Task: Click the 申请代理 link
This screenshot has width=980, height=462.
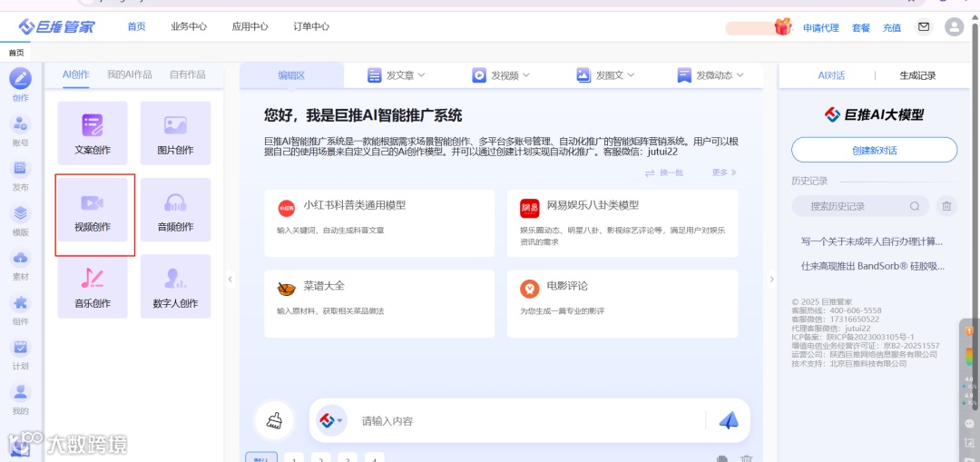Action: (x=820, y=27)
